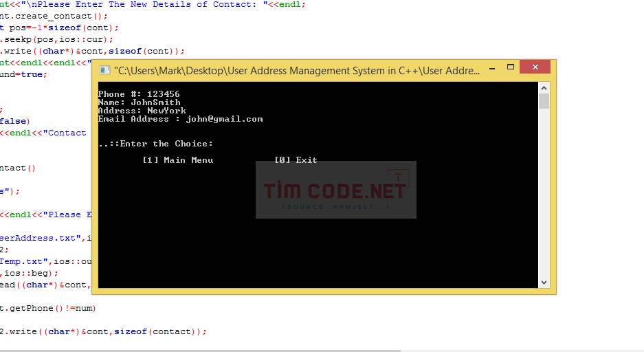Click the console's vertical scrollbar thumb
This screenshot has width=644, height=352.
coord(544,101)
